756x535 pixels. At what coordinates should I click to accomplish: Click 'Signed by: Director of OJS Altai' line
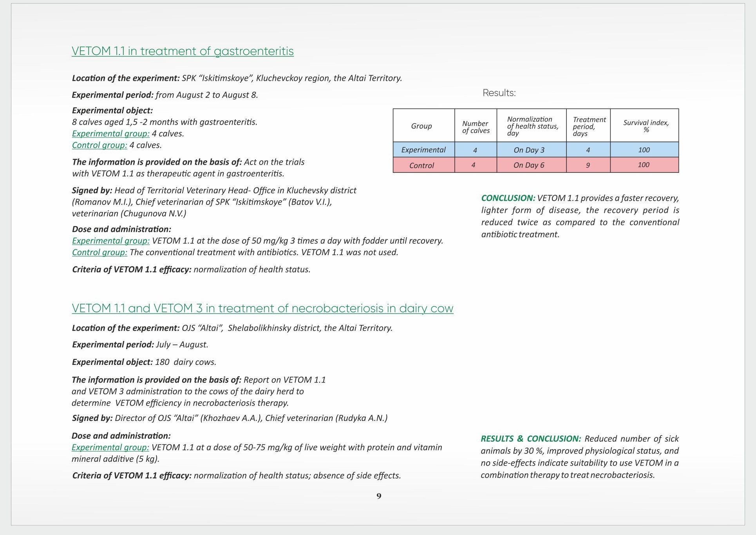click(230, 418)
